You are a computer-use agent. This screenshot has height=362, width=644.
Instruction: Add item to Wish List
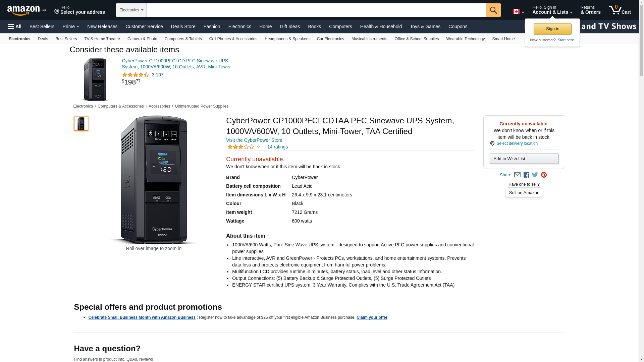tap(524, 159)
